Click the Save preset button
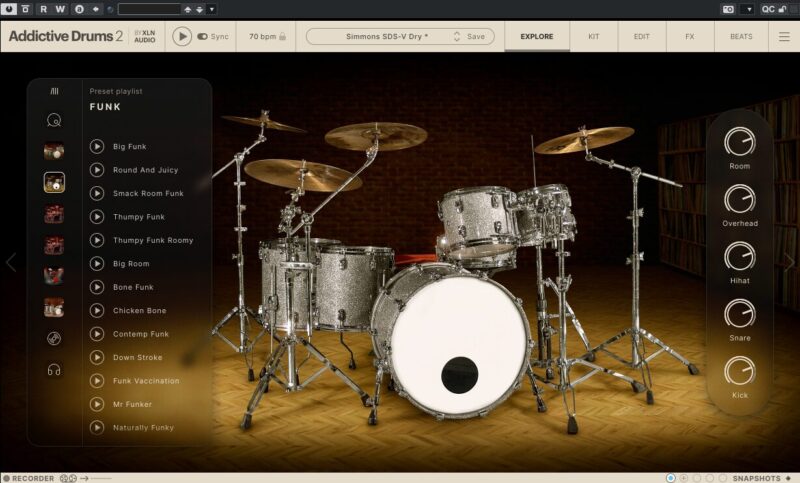Screen dimensions: 800x483 click(x=476, y=36)
